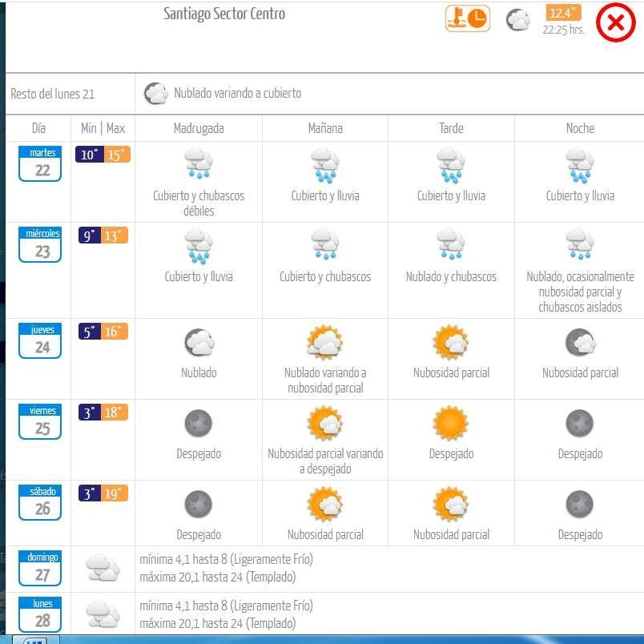Click Saturday's Noche clear moon icon
This screenshot has width=644, height=644.
click(579, 505)
